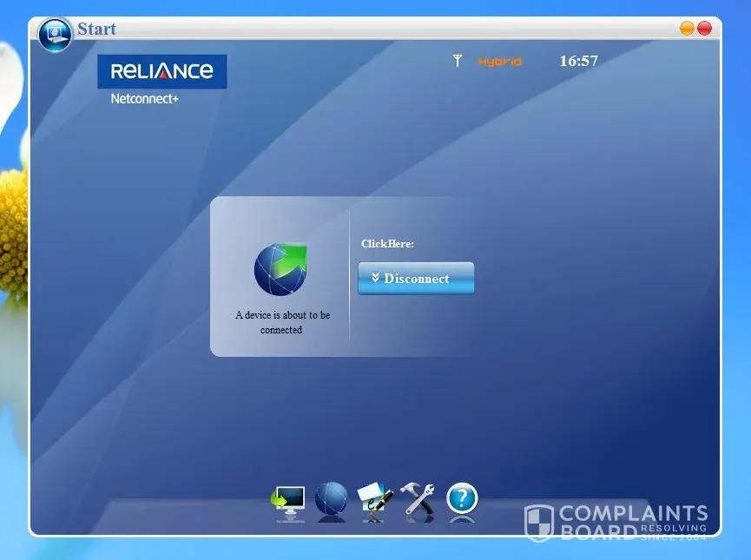Minimize window using orange button
Screen dimensions: 751x560
687,29
